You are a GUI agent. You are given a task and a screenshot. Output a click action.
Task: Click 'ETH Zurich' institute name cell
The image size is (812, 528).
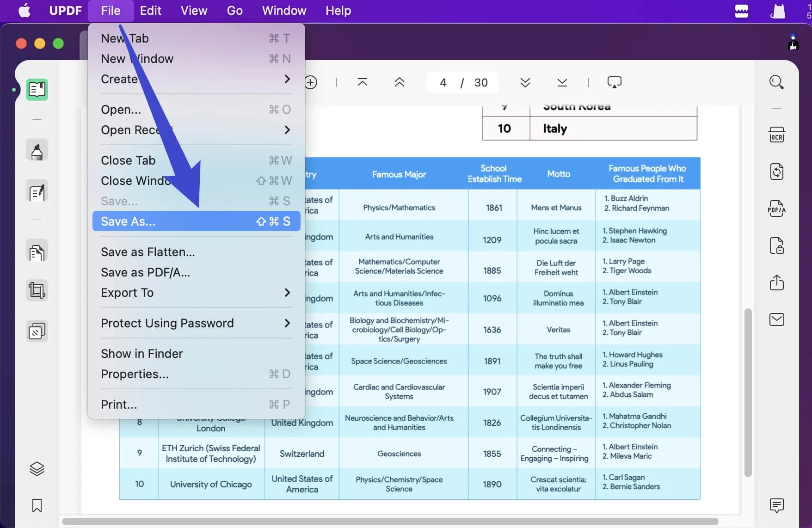click(x=211, y=454)
